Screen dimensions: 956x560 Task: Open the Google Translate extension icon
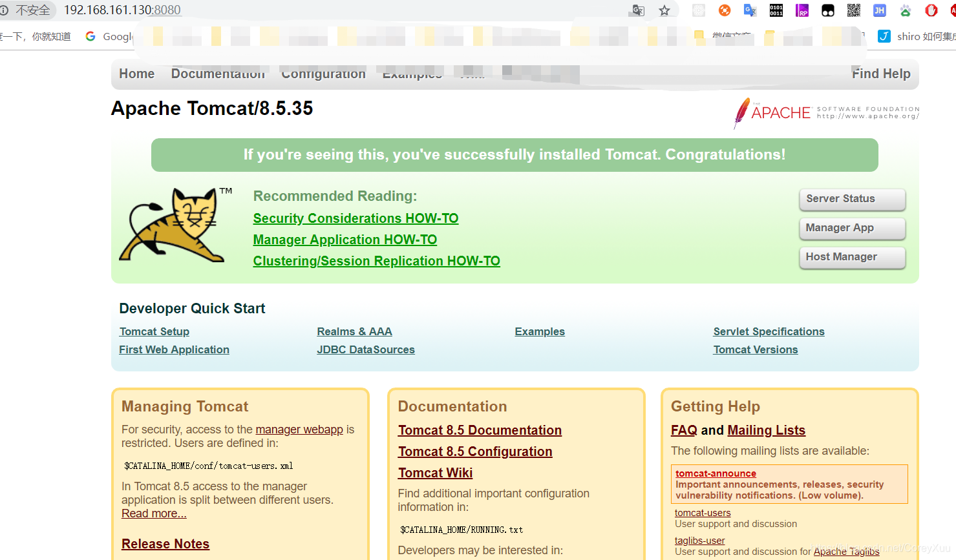(x=750, y=10)
